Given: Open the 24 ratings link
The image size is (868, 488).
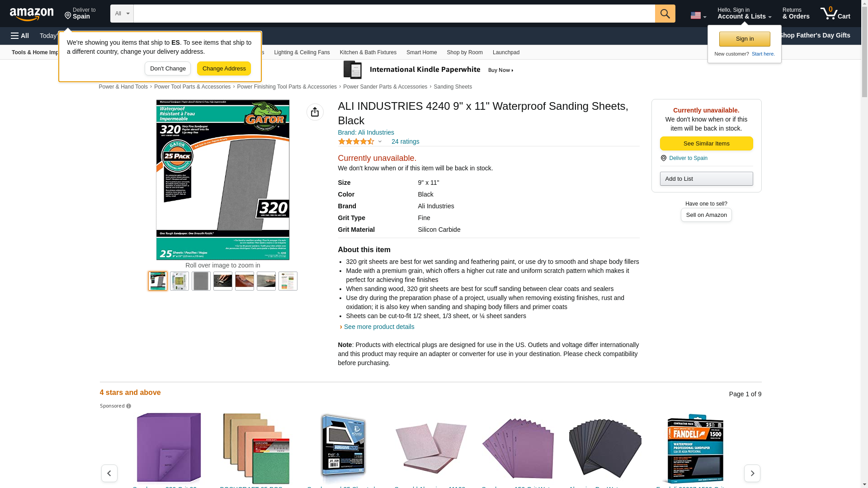Looking at the screenshot, I should click(405, 141).
